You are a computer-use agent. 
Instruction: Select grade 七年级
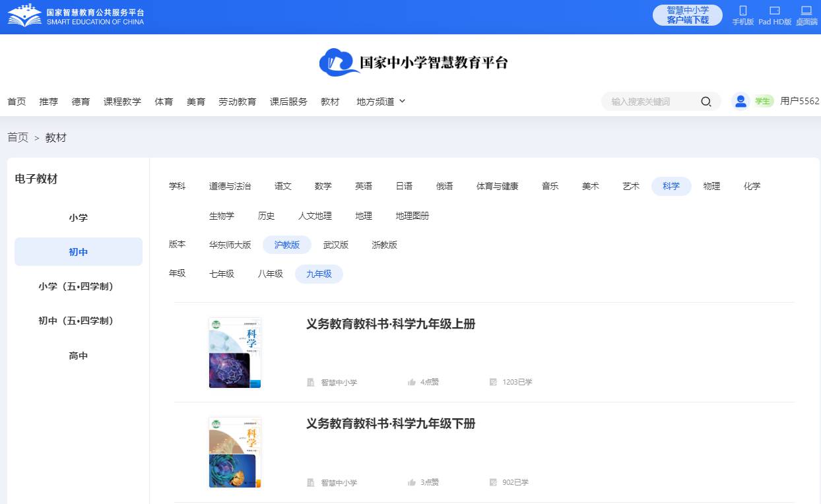click(x=222, y=274)
